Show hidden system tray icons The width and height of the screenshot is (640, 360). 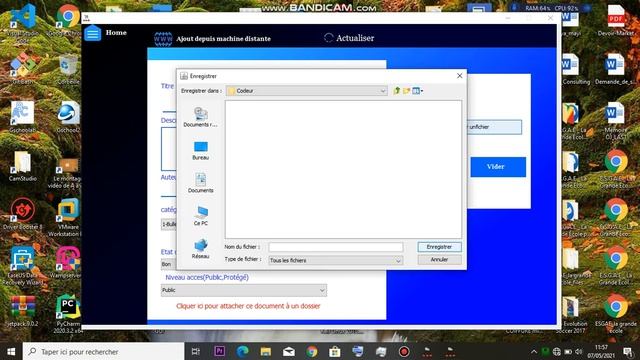[x=534, y=351]
